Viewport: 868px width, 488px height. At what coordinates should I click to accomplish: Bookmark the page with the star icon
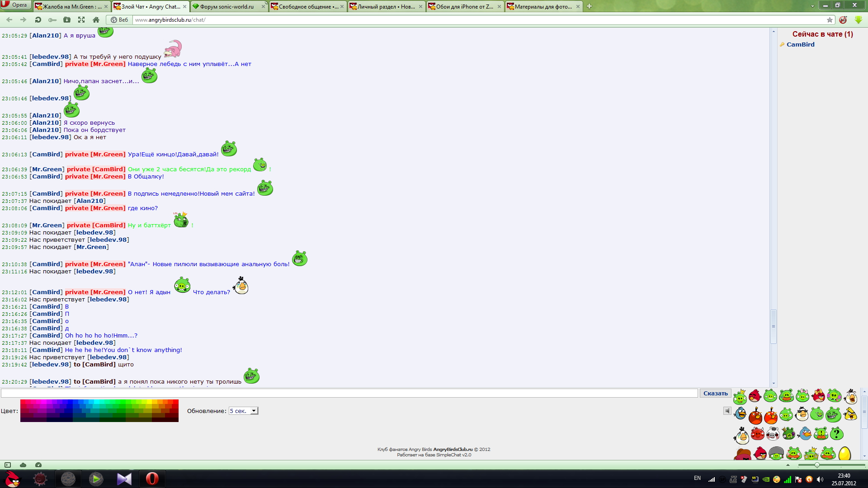[x=830, y=20]
